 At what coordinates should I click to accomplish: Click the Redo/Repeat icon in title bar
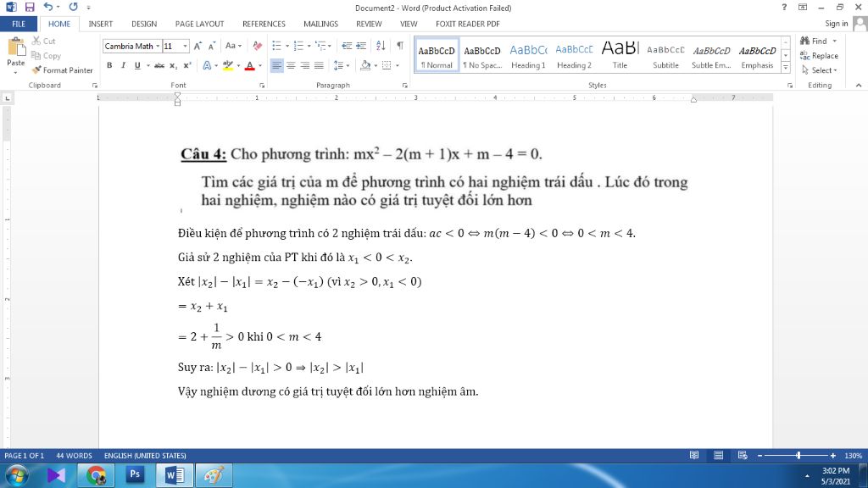pyautogui.click(x=73, y=7)
